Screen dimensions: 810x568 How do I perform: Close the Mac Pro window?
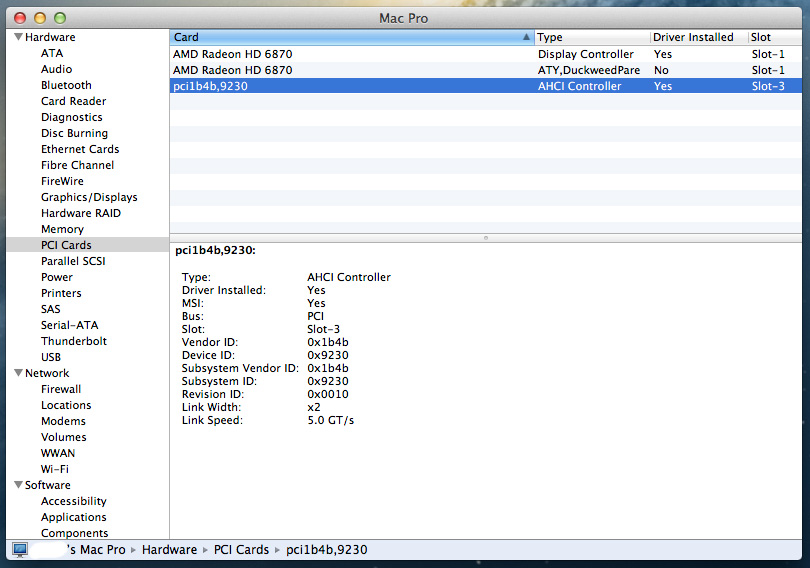20,18
